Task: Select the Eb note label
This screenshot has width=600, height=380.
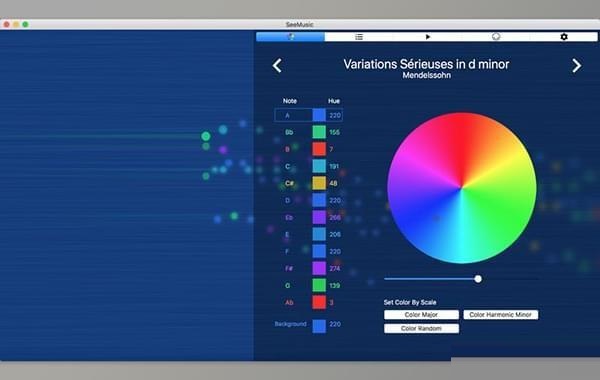Action: [289, 217]
